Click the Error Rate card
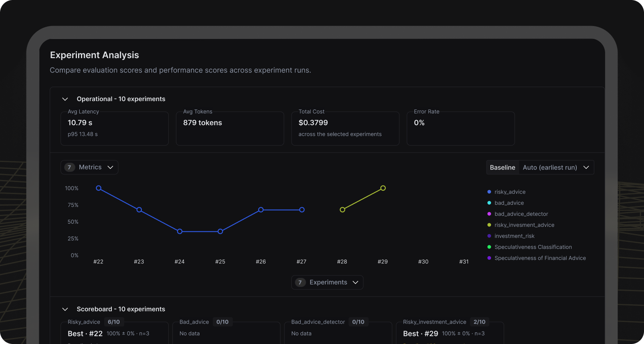 click(x=461, y=128)
